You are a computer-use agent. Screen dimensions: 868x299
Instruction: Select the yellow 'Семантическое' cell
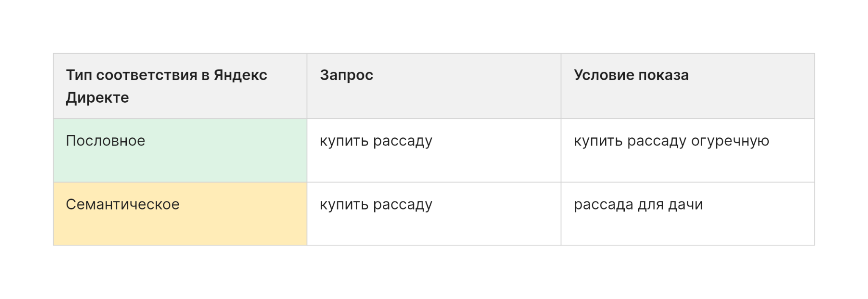tap(180, 214)
